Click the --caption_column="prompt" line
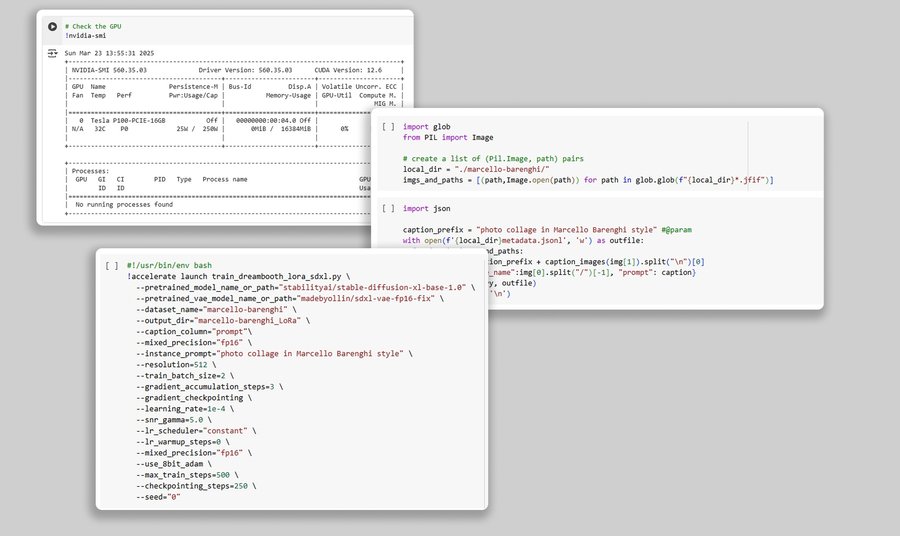 coord(194,332)
